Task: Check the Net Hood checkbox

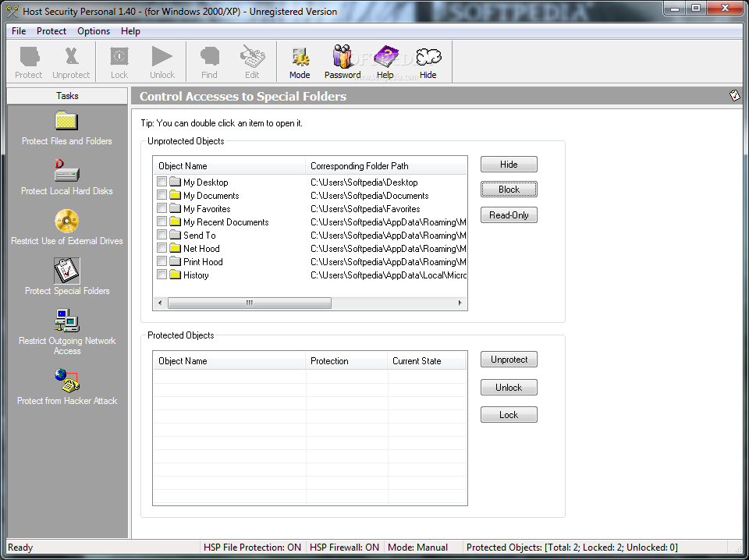Action: click(162, 248)
